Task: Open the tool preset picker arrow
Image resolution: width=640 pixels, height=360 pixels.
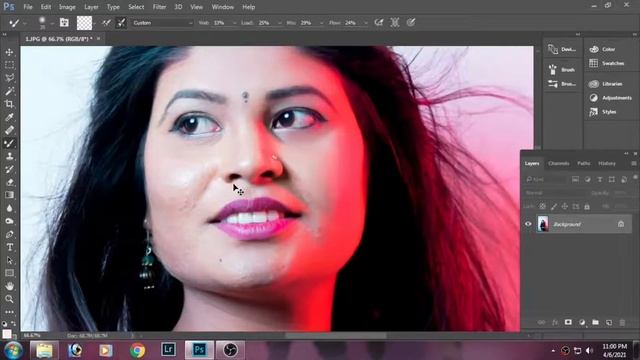Action: [x=25, y=23]
